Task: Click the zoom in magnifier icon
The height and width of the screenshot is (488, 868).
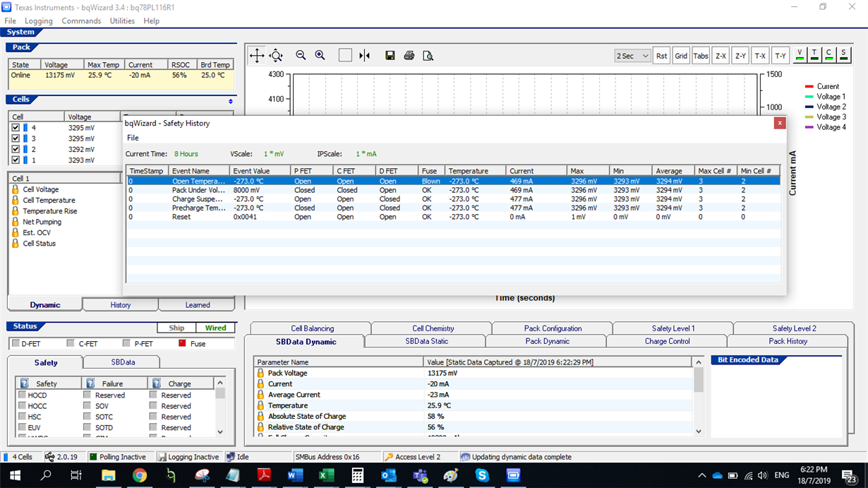Action: pos(320,56)
